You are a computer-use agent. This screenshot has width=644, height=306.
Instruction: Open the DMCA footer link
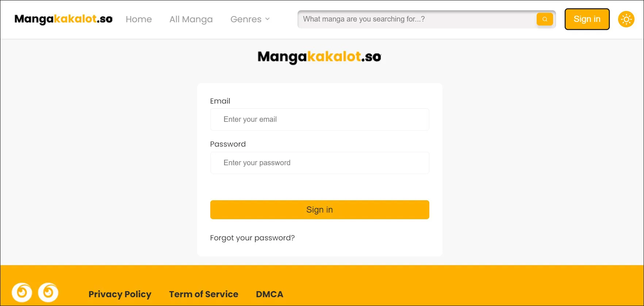click(x=269, y=294)
